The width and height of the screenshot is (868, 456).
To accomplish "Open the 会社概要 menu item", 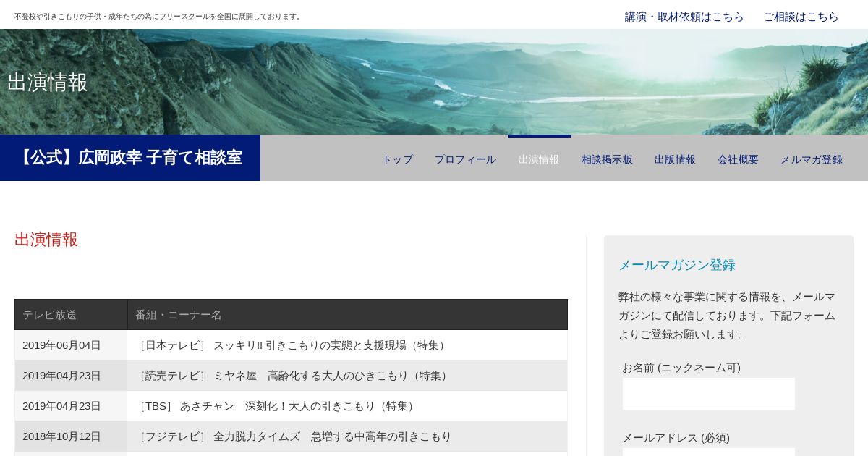I will coord(738,159).
